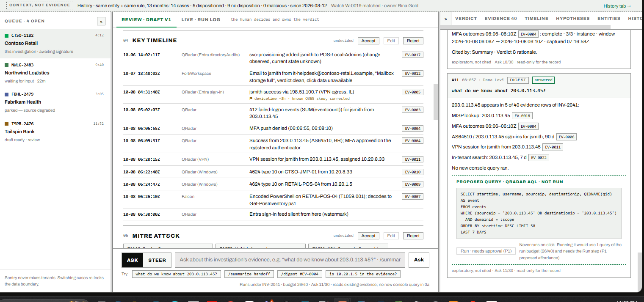Click the '10-08 06:30:00Z' timeline timestamp

141,214
